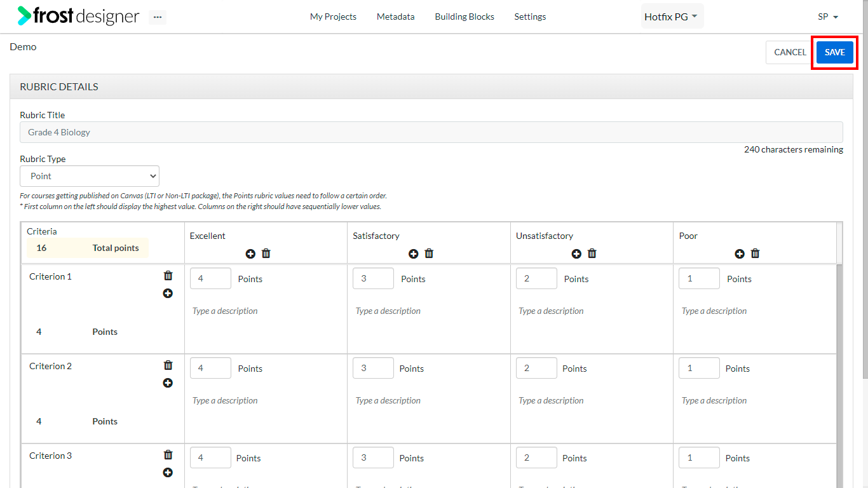Save the rubric
The width and height of the screenshot is (868, 488).
[835, 53]
